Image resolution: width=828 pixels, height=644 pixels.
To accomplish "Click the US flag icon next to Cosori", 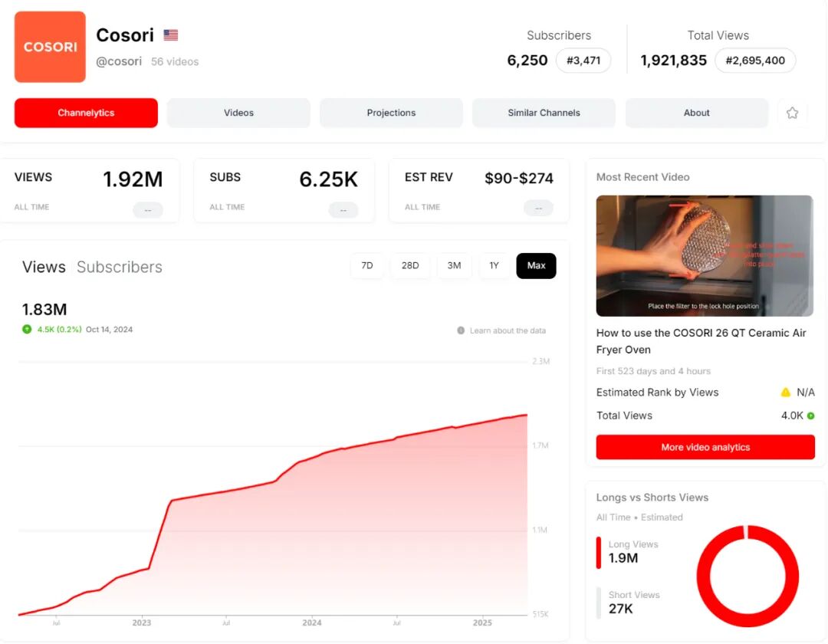I will pos(169,34).
